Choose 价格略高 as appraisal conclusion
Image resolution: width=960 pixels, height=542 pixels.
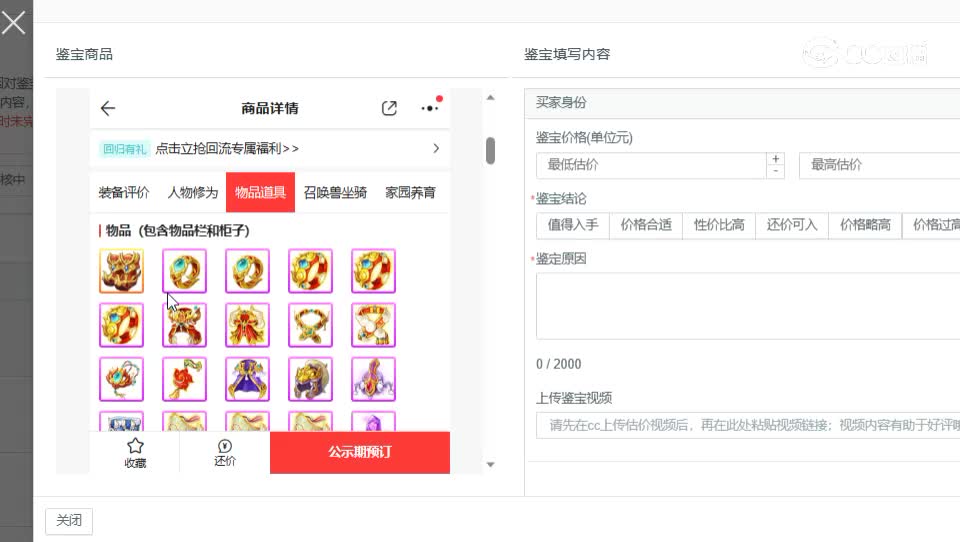coord(865,225)
